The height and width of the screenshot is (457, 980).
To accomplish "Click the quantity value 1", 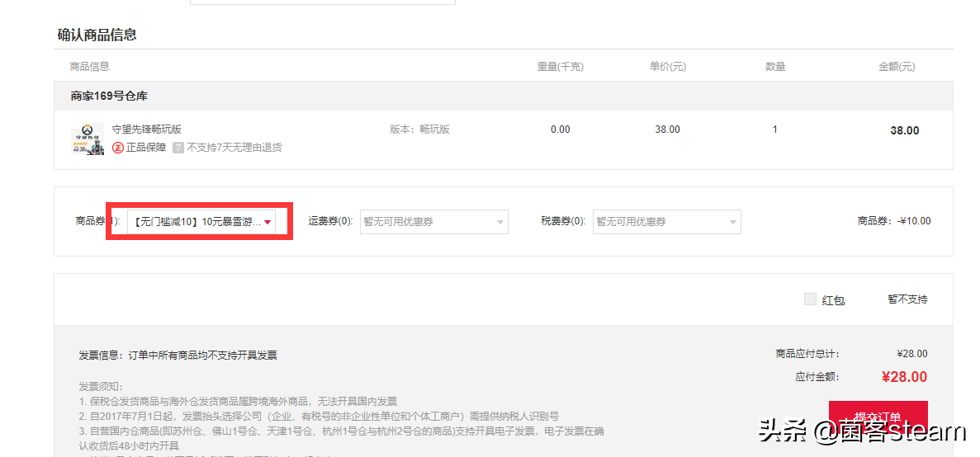I will (775, 130).
